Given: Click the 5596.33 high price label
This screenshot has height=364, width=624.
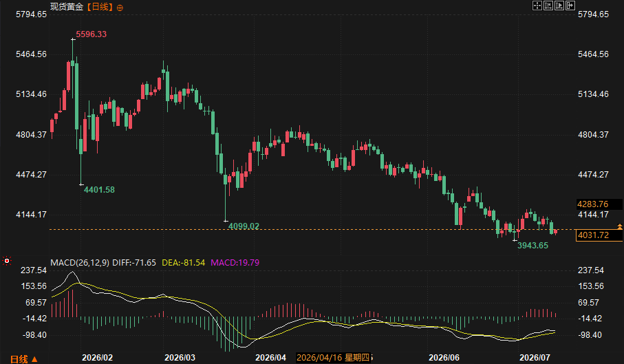Looking at the screenshot, I should (x=91, y=34).
